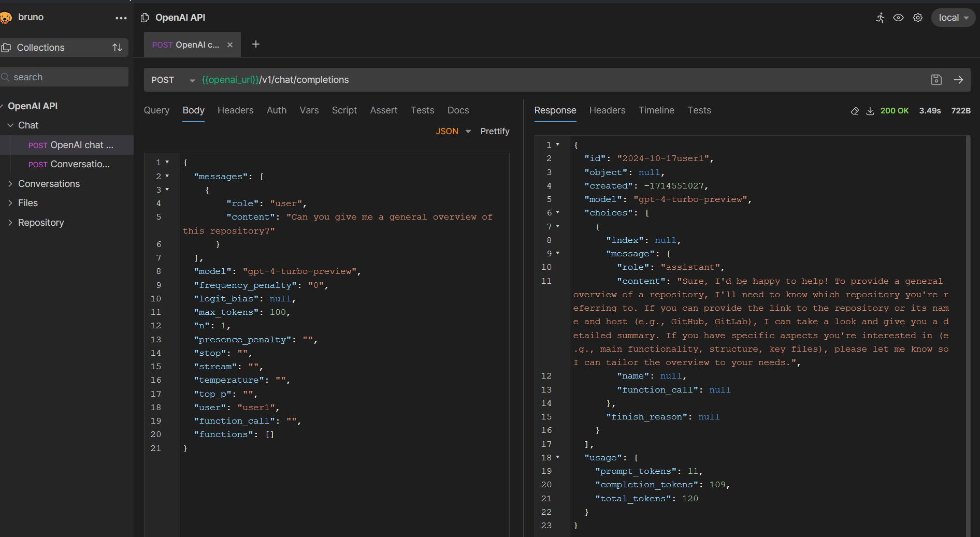
Task: Open the Script tab
Action: pyautogui.click(x=344, y=110)
